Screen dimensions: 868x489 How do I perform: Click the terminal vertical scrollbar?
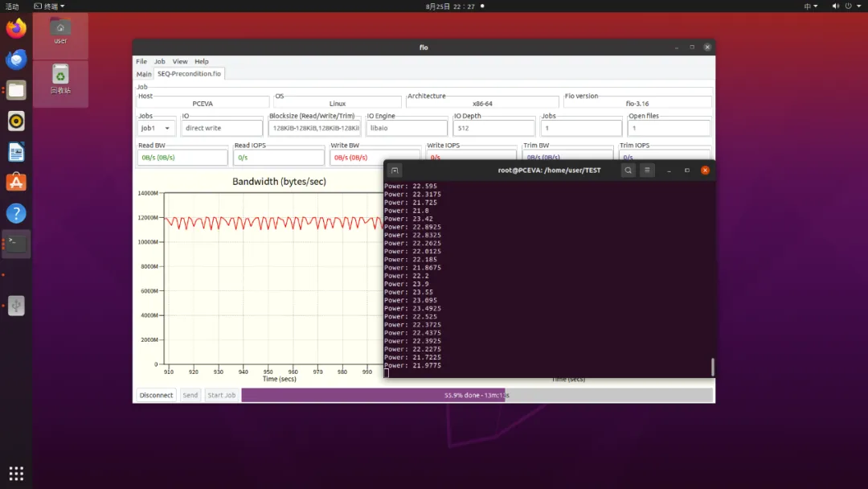[x=712, y=367]
